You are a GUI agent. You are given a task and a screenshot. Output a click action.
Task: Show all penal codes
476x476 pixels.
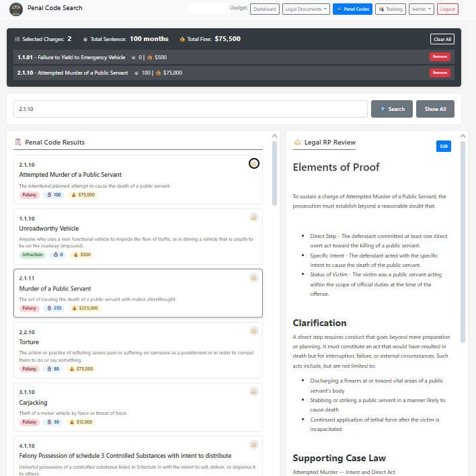pyautogui.click(x=435, y=109)
